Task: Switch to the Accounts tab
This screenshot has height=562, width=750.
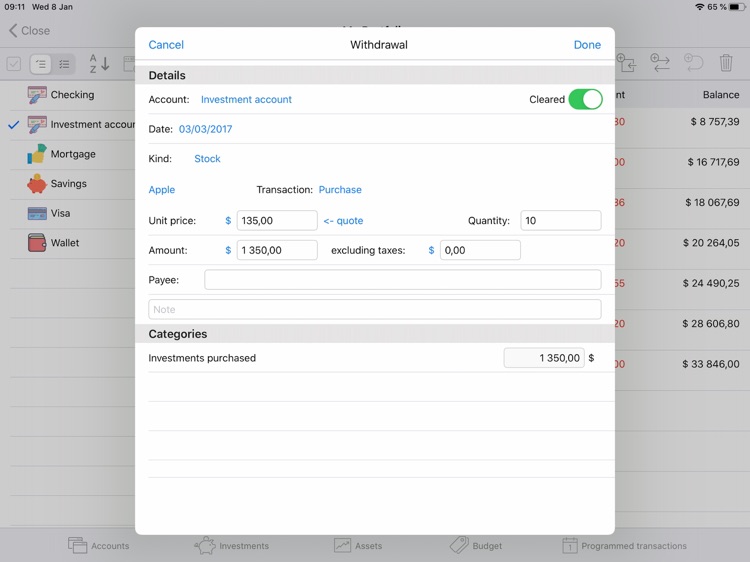Action: click(99, 545)
